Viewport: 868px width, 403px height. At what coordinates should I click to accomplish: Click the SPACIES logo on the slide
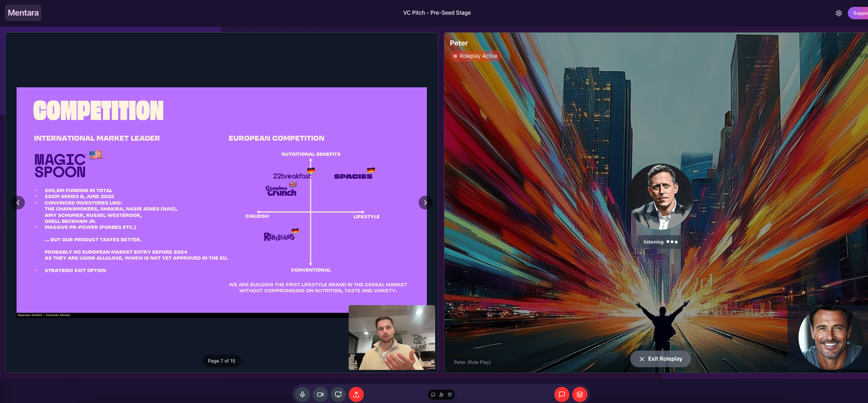[x=353, y=176]
